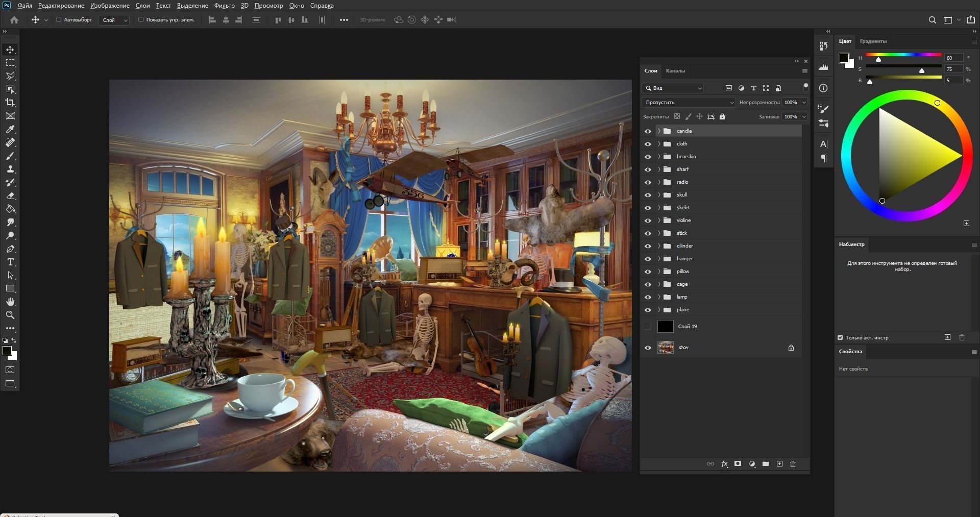Open the Свойства panel tab
Viewport: 980px width, 517px height.
850,352
